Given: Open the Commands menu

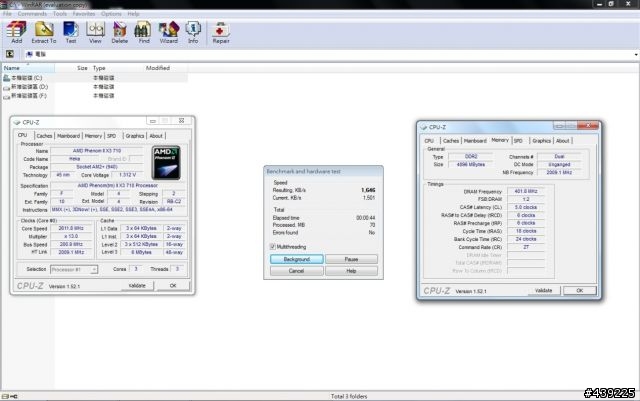Looking at the screenshot, I should click(x=32, y=13).
